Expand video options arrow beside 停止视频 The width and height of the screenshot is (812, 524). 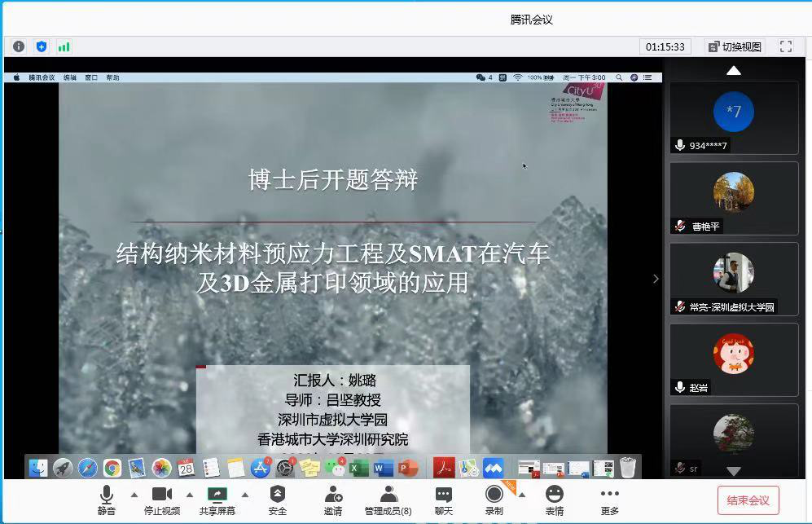[190, 495]
